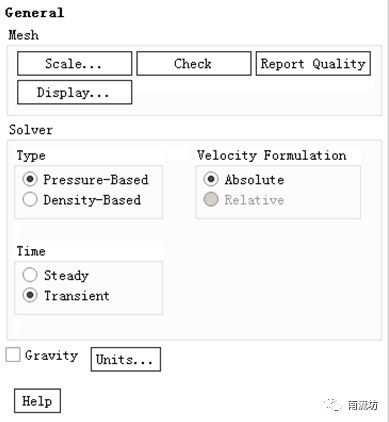389x422 pixels.
Task: Switch Time setting to Steady
Action: 30,275
